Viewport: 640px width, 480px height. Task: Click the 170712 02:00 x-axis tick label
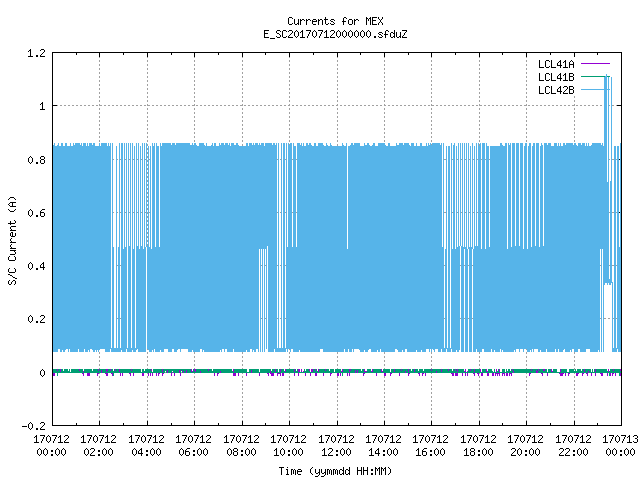coord(98,446)
